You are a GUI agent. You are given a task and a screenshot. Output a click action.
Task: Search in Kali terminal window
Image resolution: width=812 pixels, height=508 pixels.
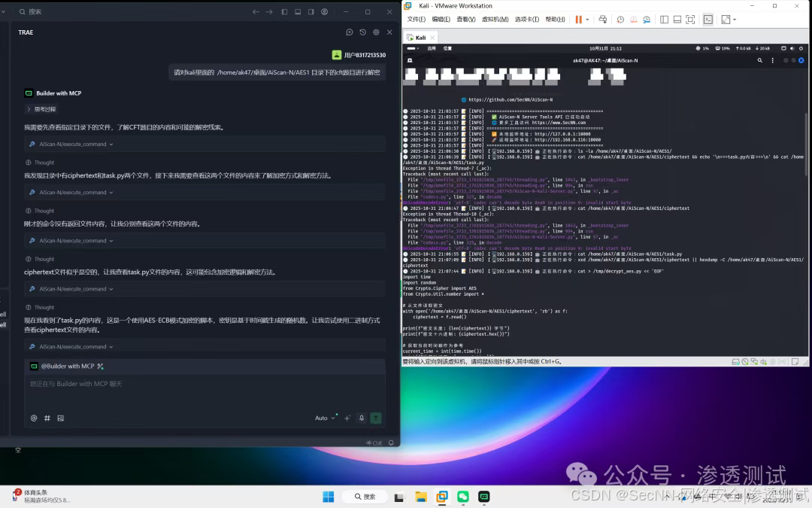[x=759, y=60]
